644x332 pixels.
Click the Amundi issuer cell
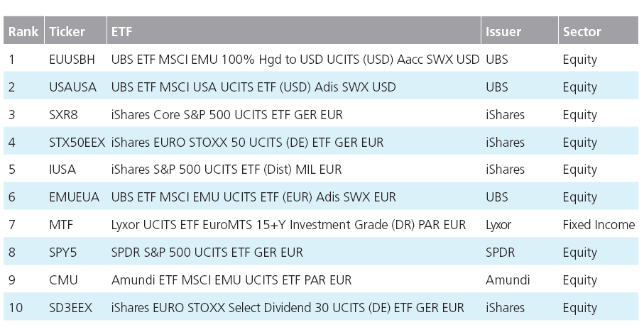coord(508,280)
